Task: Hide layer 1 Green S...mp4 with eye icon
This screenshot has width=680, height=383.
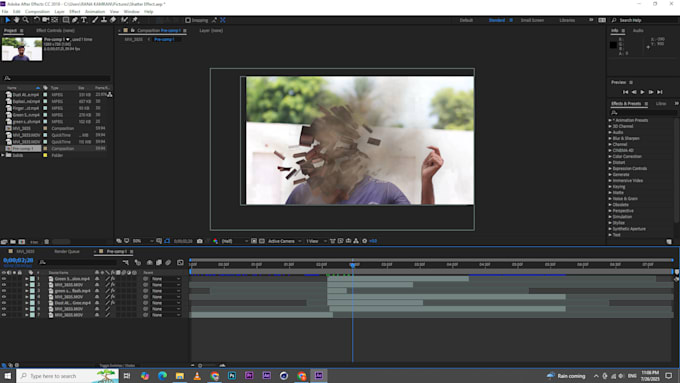Action: click(4, 279)
